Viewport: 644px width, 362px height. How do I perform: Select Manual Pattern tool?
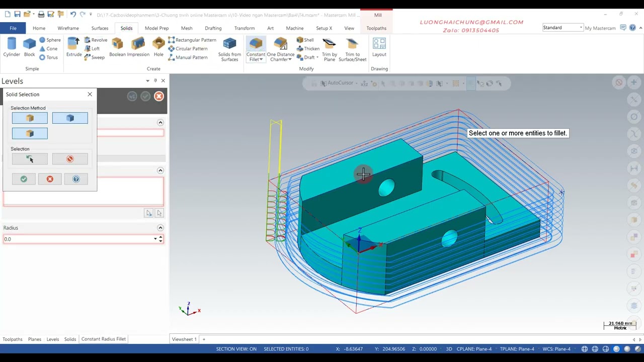[188, 57]
